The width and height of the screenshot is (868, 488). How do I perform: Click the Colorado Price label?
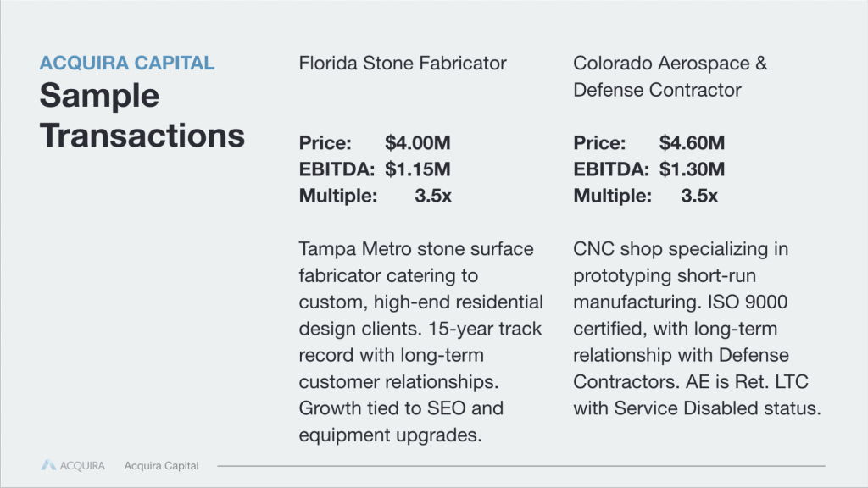[599, 142]
